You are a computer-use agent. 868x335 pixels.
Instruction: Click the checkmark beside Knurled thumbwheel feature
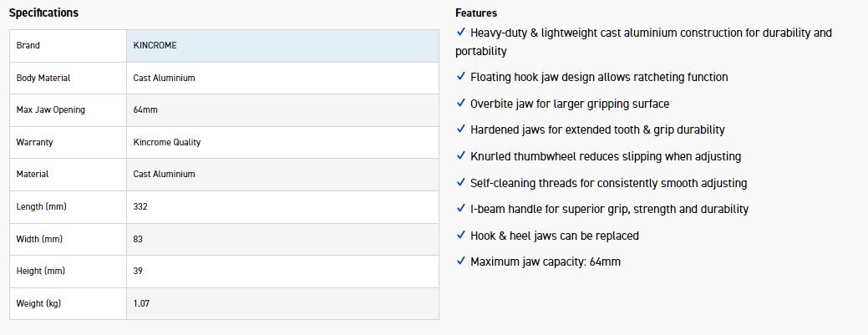pos(461,156)
